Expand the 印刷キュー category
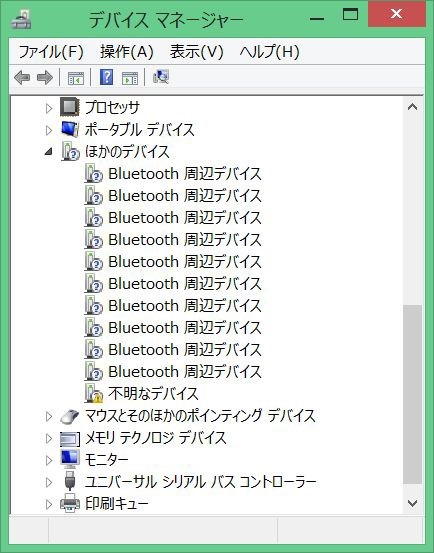 pyautogui.click(x=49, y=504)
